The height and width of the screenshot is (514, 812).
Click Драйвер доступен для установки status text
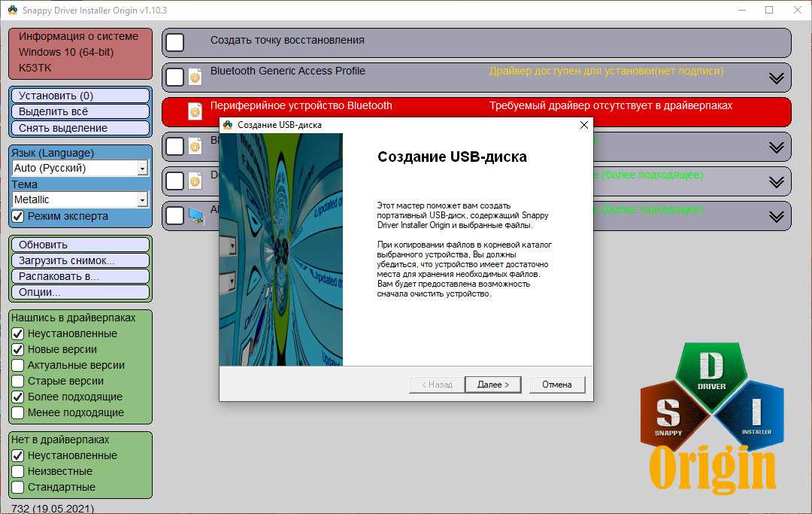pos(607,71)
